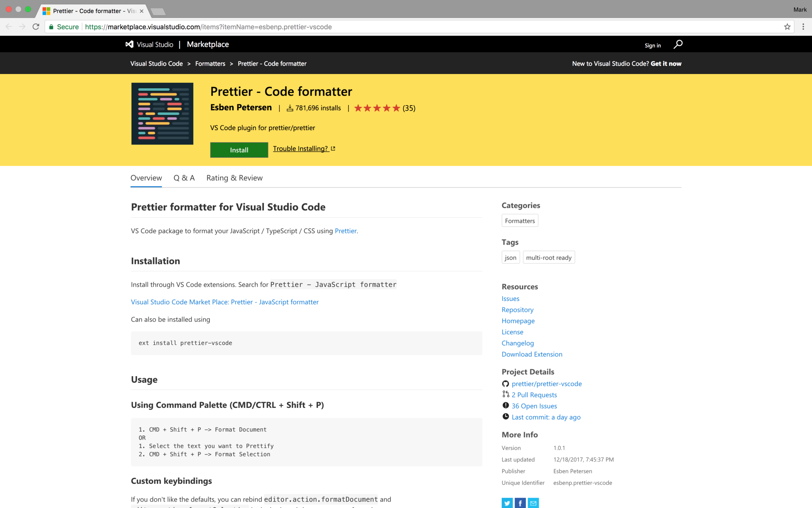Click the Visual Studio logo icon
812x508 pixels.
click(x=129, y=44)
